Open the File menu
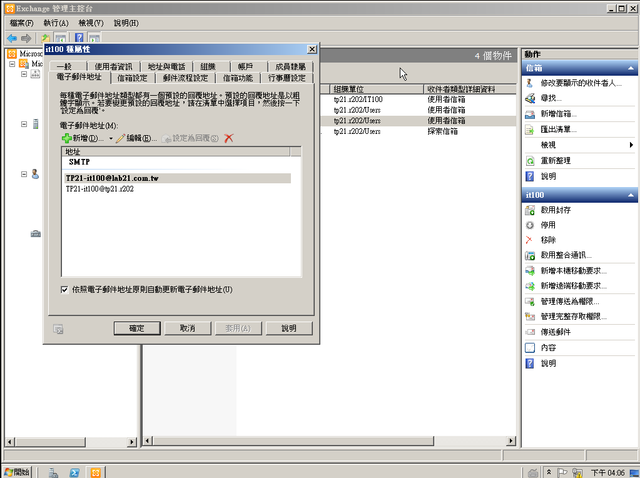 tap(21, 23)
